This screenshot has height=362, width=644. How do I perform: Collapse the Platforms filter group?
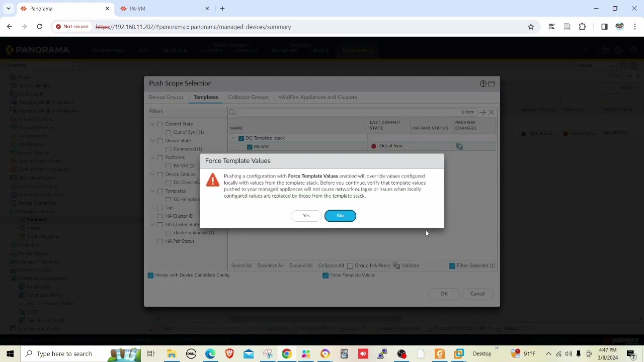pos(152,157)
